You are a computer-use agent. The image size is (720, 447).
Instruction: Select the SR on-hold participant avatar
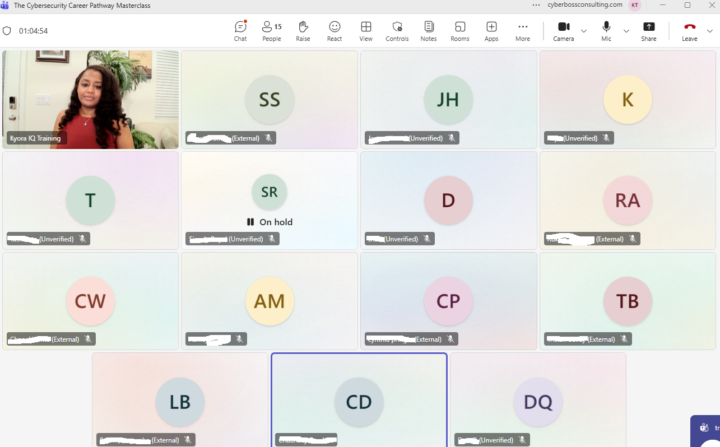[270, 192]
